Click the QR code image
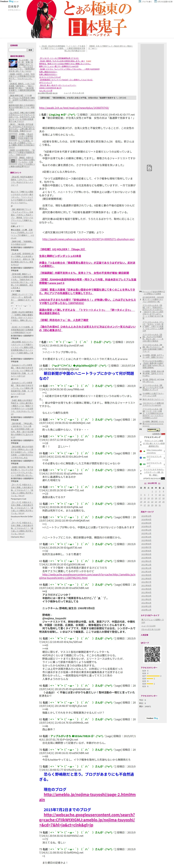The height and width of the screenshot is (868, 174). [x=152, y=654]
